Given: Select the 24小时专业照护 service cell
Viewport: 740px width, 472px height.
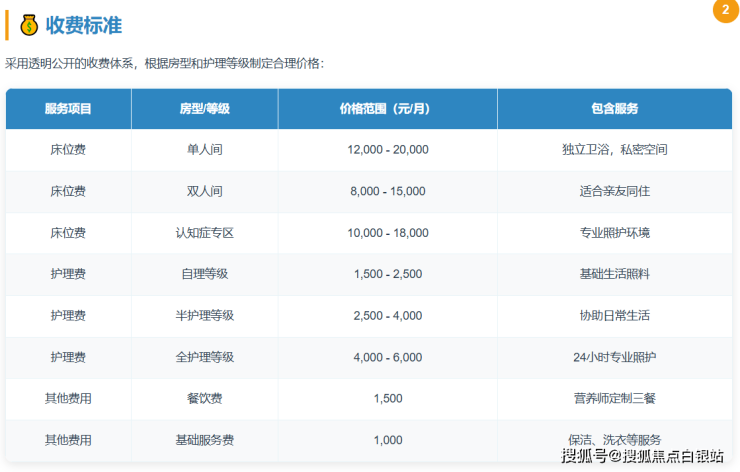Looking at the screenshot, I should (614, 357).
